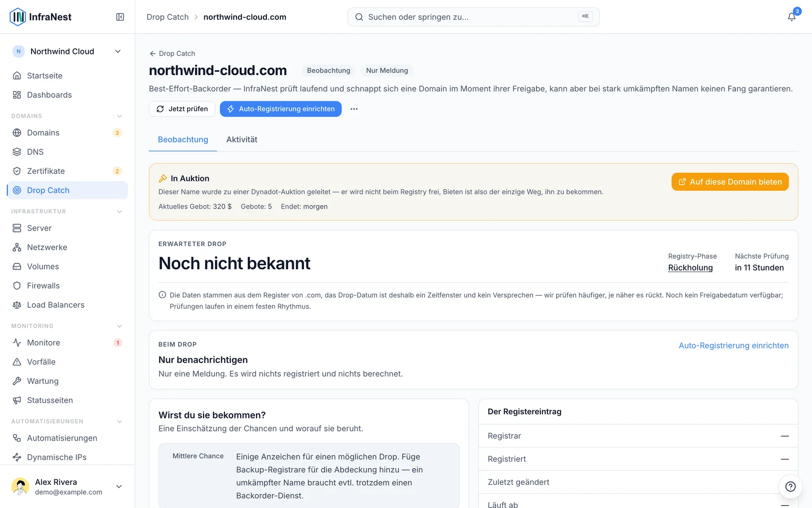This screenshot has height=508, width=812.
Task: Click the Automatisierungen workflow icon
Action: (x=17, y=438)
